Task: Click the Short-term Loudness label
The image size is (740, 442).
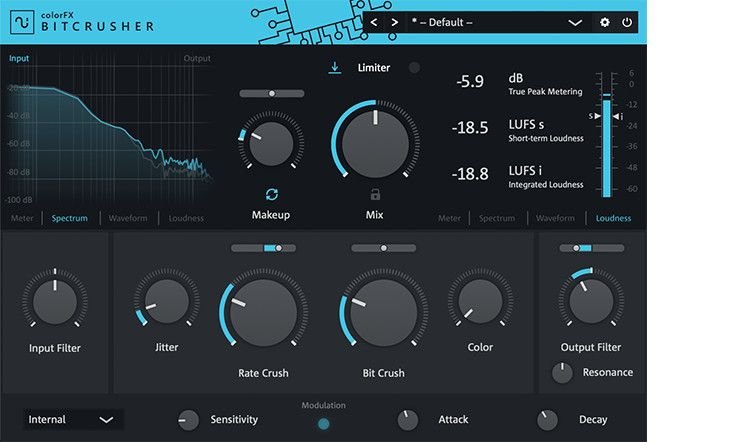Action: coord(546,138)
